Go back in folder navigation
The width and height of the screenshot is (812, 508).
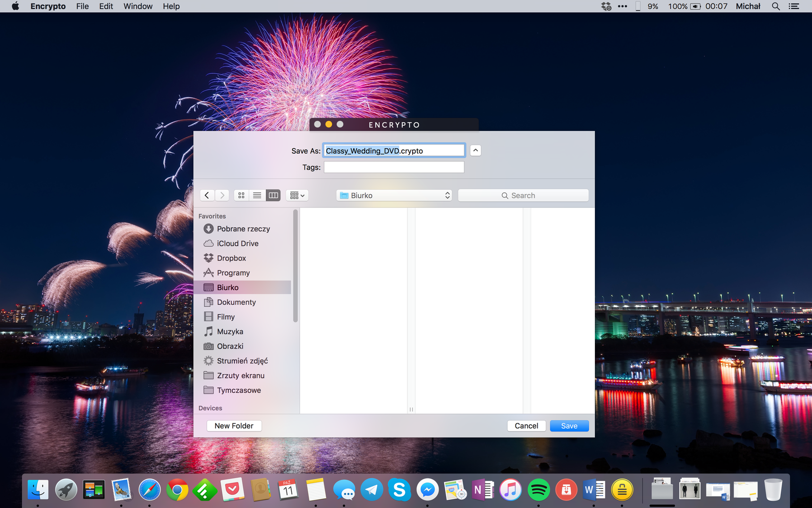(207, 195)
